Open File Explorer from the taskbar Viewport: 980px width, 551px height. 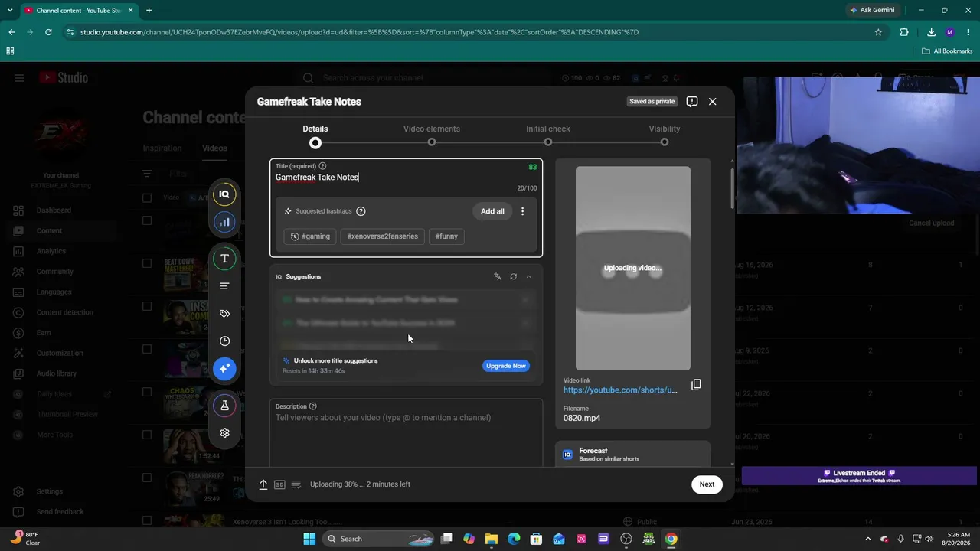click(x=492, y=539)
